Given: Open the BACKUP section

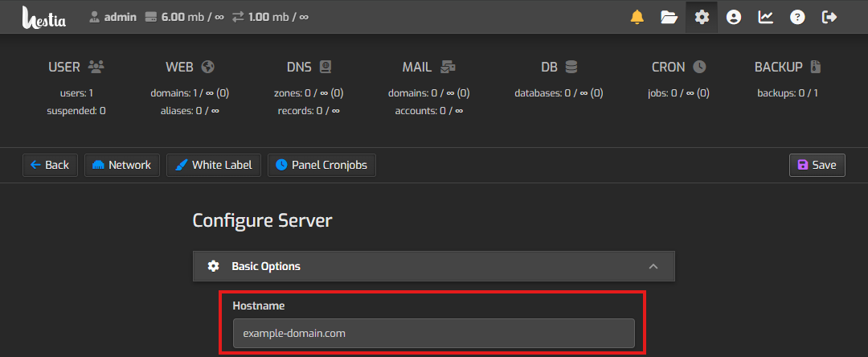Looking at the screenshot, I should coord(788,68).
